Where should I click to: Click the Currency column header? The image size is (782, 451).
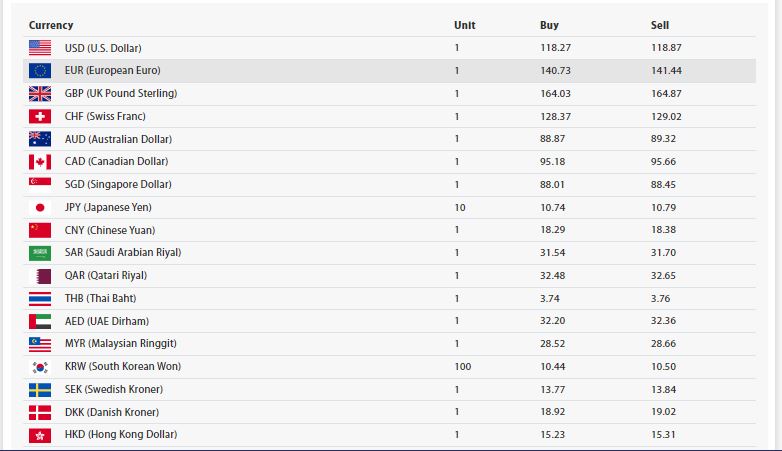point(51,25)
